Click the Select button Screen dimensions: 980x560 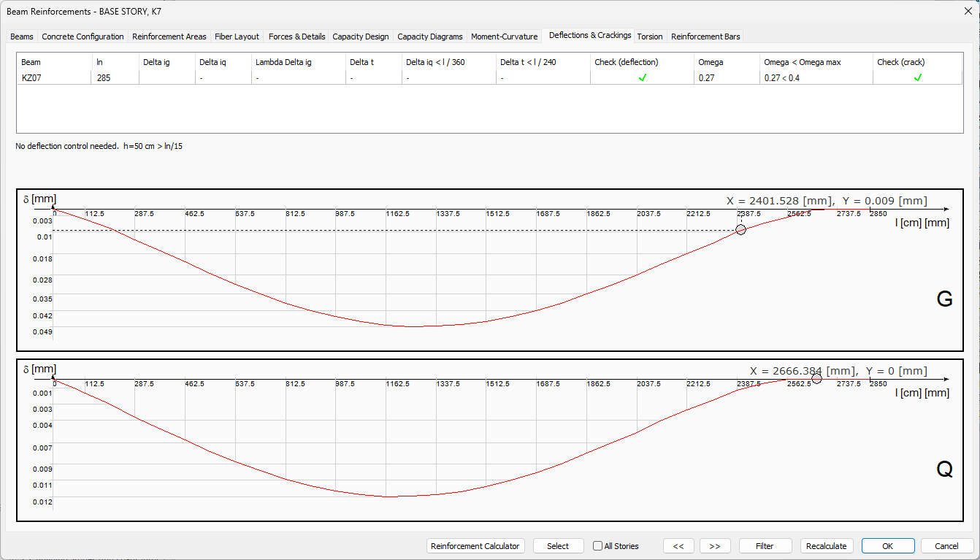click(558, 546)
